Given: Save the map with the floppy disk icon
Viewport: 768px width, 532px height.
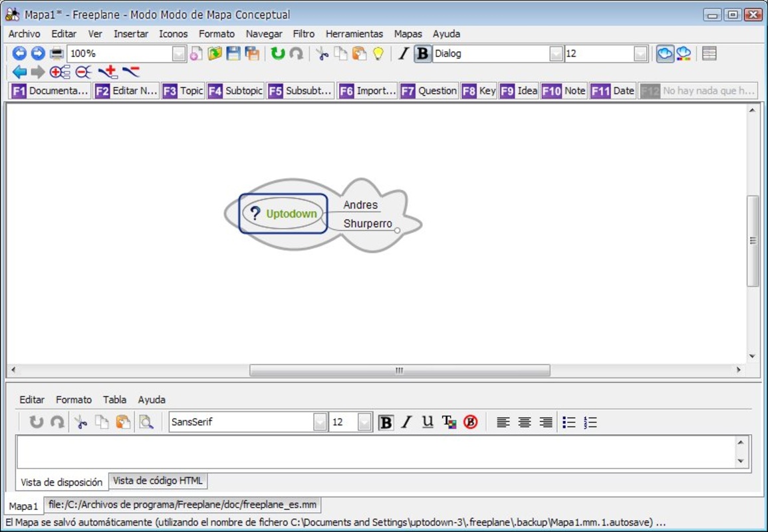Looking at the screenshot, I should [x=233, y=54].
